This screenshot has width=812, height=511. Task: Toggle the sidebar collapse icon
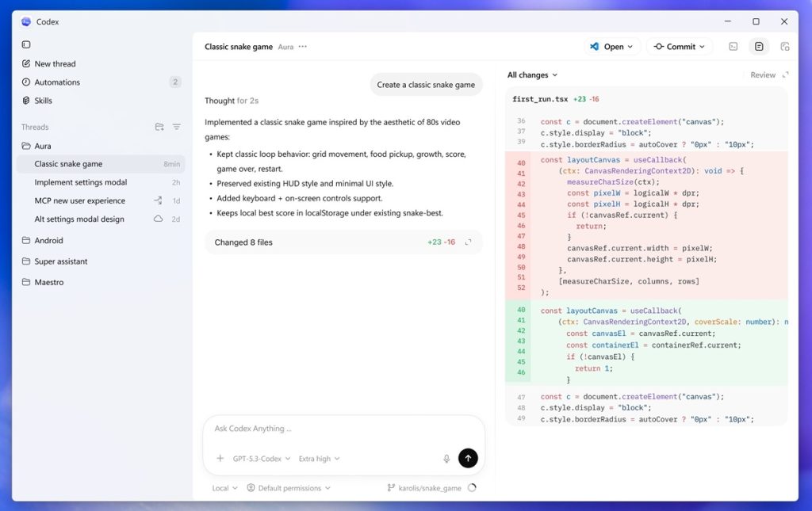point(26,44)
